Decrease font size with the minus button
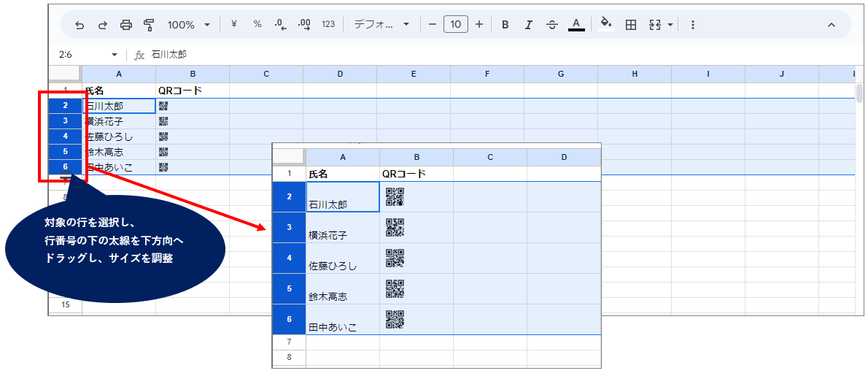868x376 pixels. point(433,24)
